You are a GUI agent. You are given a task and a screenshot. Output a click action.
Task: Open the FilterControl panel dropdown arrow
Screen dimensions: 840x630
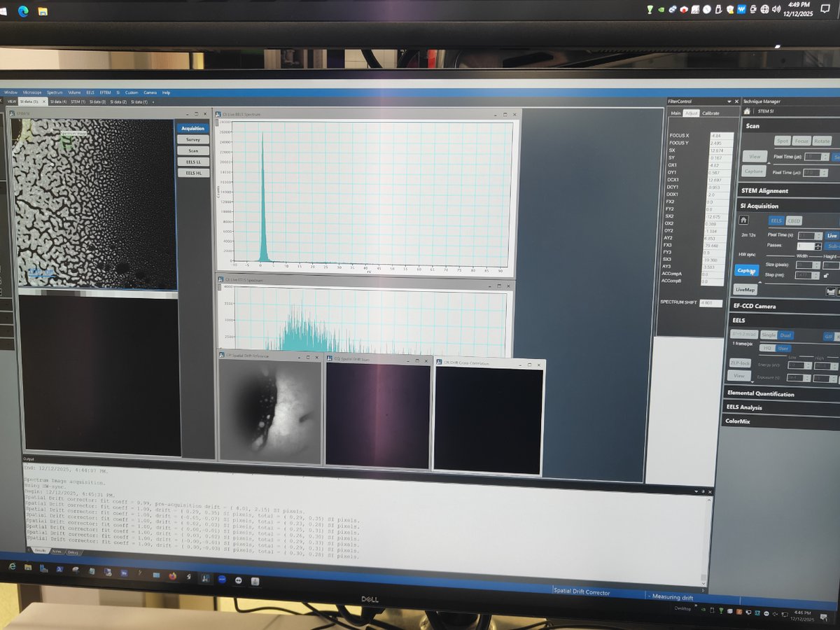point(729,101)
